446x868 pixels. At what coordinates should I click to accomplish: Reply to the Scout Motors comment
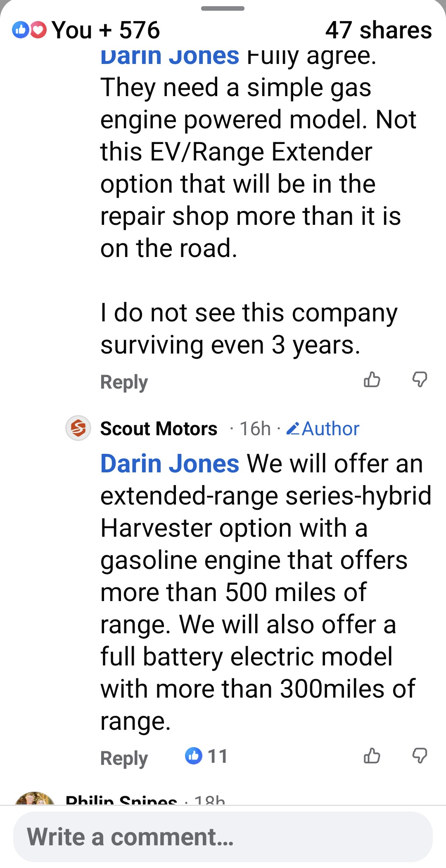124,758
